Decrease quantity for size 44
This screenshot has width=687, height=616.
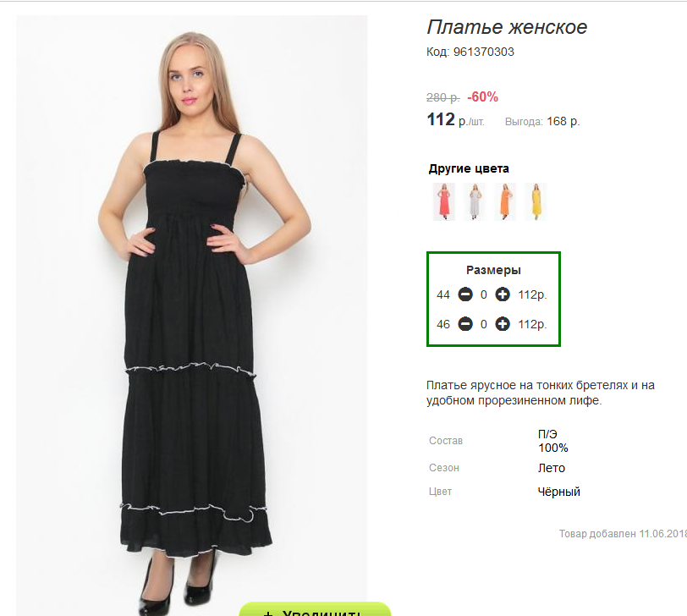(x=465, y=294)
